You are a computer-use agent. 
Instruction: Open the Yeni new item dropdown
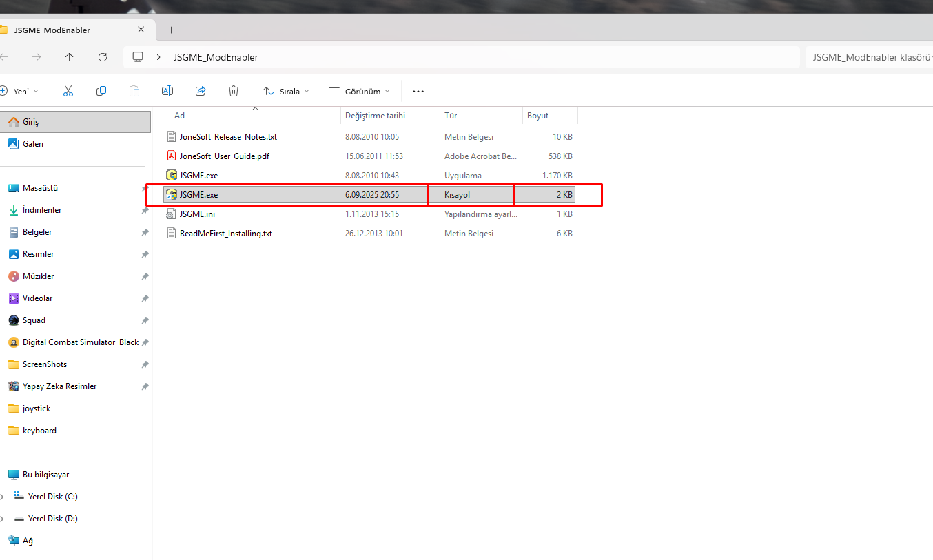pyautogui.click(x=19, y=91)
